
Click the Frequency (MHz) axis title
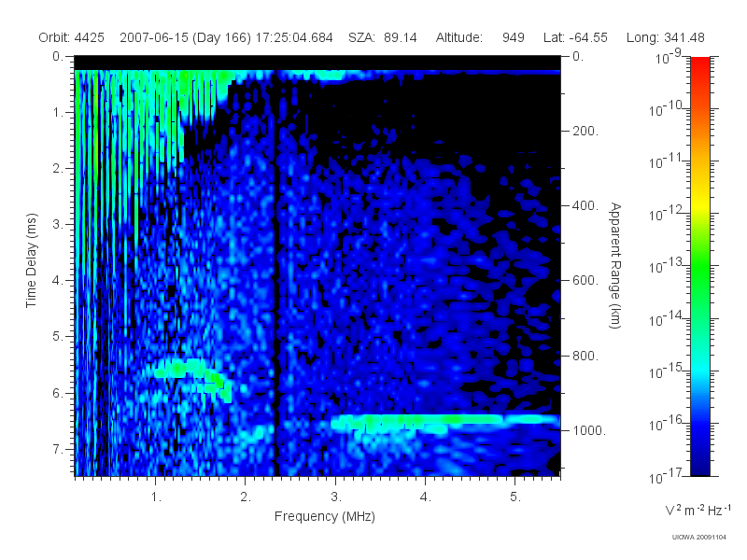[x=325, y=516]
